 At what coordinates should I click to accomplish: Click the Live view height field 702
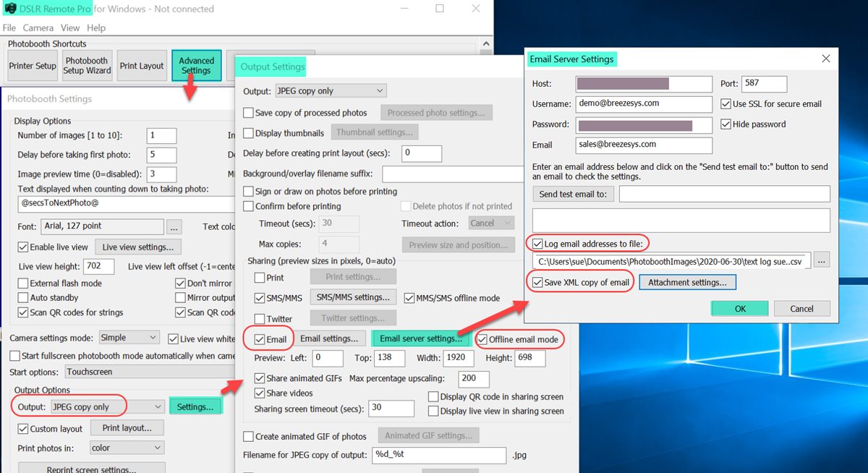click(99, 267)
